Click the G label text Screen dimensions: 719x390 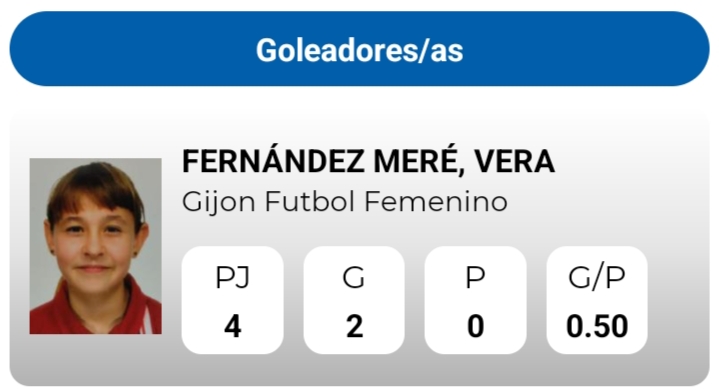(x=354, y=277)
